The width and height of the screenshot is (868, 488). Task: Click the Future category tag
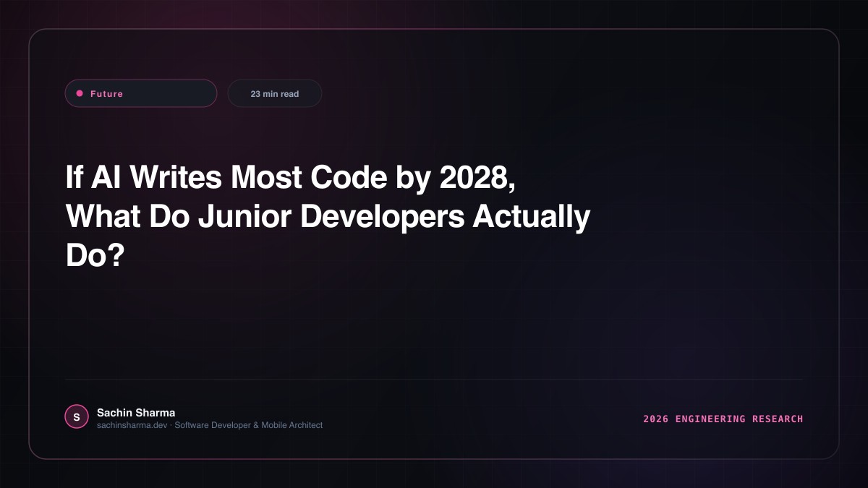141,93
